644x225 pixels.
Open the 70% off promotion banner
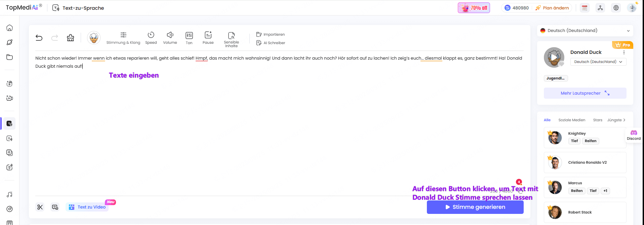coord(474,8)
